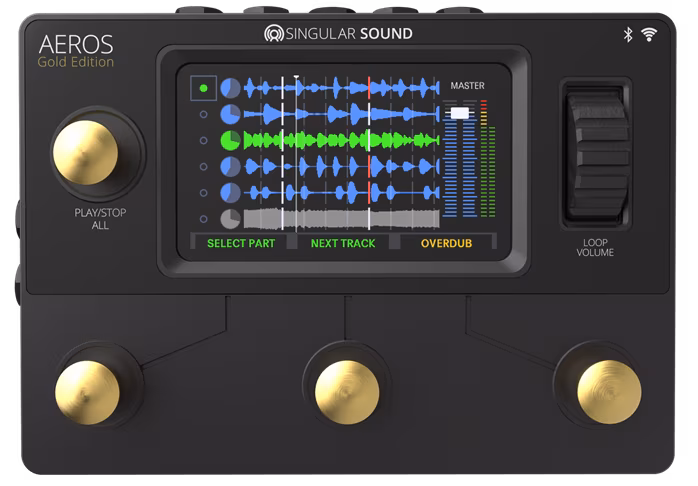This screenshot has height=486, width=698.
Task: Click the red marker line on track one
Action: point(369,88)
